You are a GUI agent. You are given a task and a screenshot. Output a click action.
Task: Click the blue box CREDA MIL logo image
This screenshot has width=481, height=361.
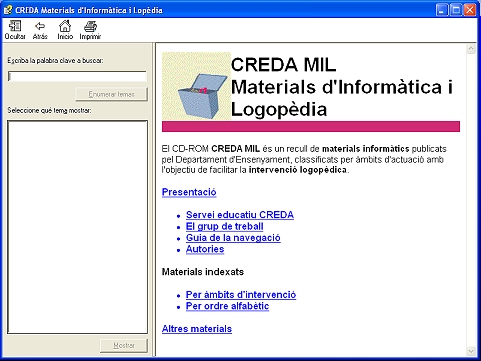click(x=196, y=86)
